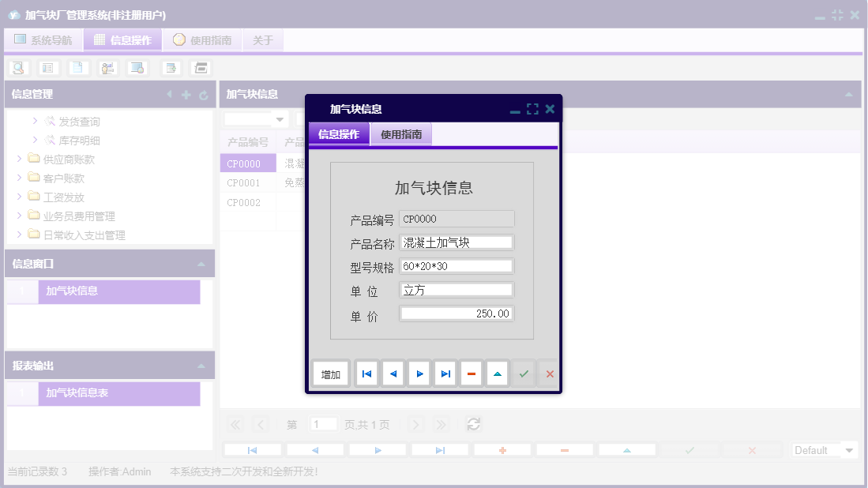Click the 增加 button in dialog

pyautogui.click(x=330, y=373)
